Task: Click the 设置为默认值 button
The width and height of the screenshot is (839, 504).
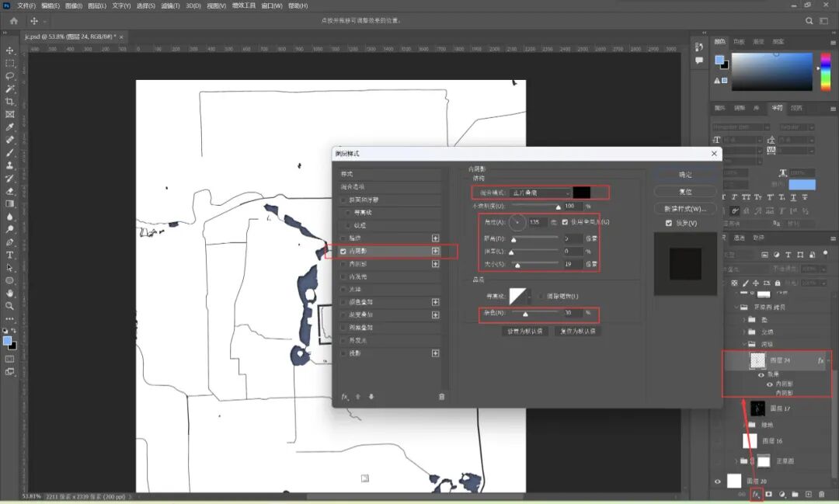Action: 524,331
